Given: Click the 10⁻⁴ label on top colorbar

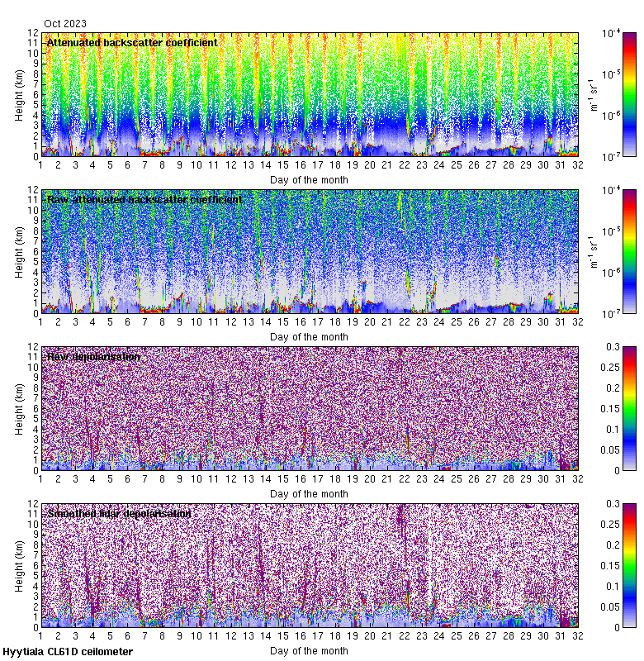Looking at the screenshot, I should [612, 33].
